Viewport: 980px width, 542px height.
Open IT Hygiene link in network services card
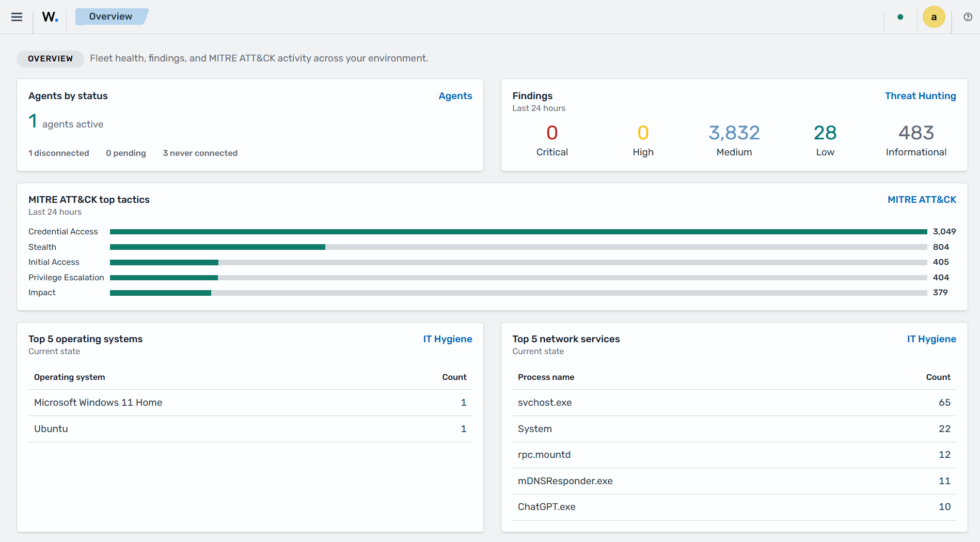[x=931, y=339]
